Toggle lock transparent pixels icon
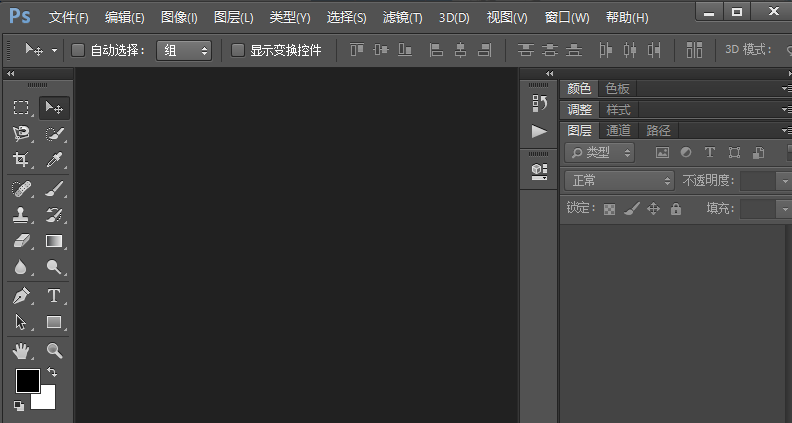Image resolution: width=792 pixels, height=423 pixels. (609, 209)
